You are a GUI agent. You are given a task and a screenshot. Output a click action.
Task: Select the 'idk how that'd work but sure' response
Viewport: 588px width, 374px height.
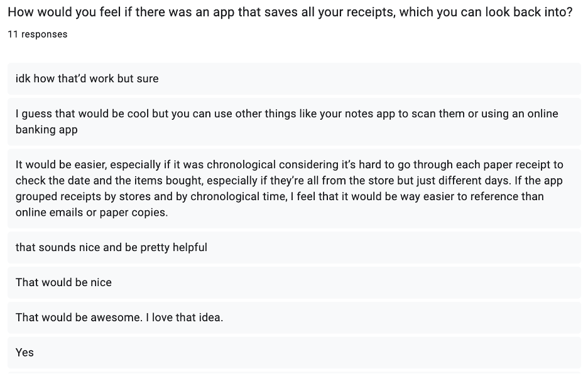(x=294, y=78)
